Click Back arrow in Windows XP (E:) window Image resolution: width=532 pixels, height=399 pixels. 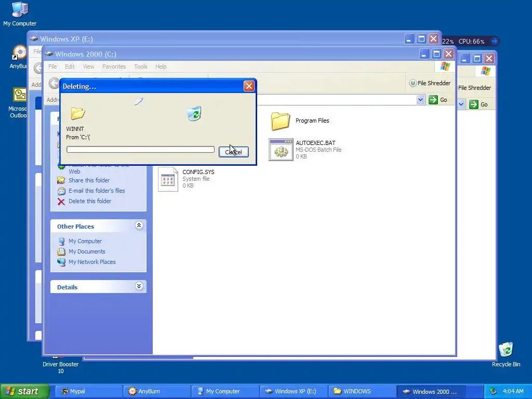(37, 68)
